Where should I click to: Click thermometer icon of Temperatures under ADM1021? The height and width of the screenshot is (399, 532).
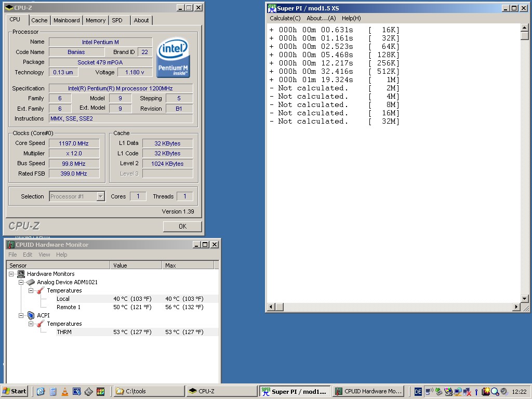pos(41,290)
